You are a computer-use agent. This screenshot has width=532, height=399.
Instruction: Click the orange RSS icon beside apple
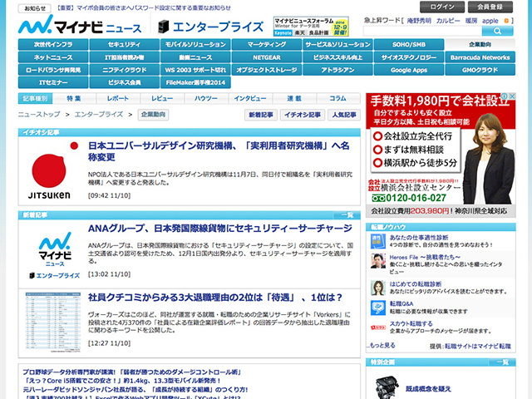coord(506,21)
